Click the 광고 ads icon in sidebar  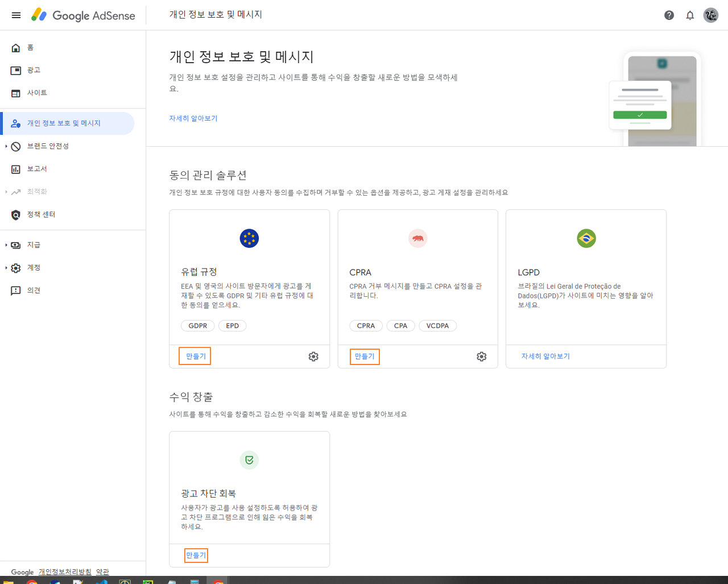tap(16, 71)
